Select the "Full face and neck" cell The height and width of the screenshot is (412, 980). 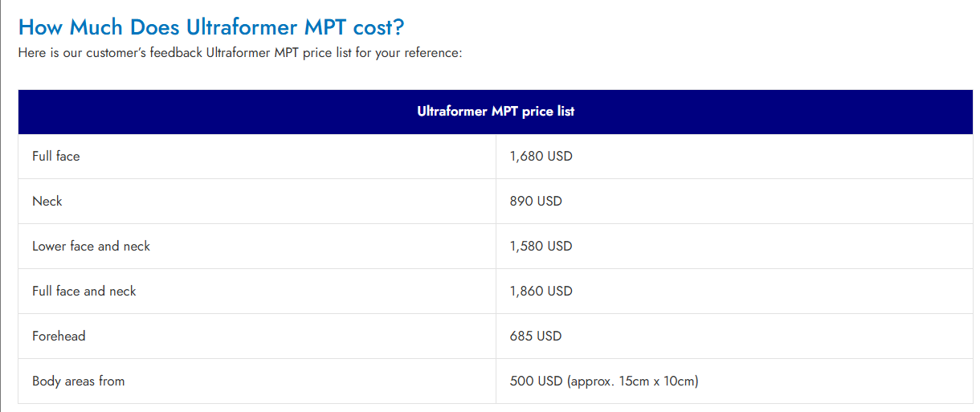84,292
